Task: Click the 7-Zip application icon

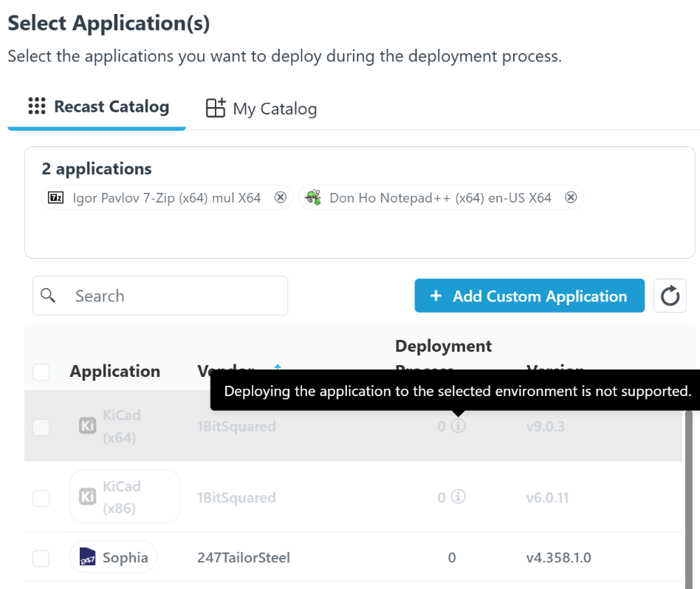Action: tap(55, 197)
